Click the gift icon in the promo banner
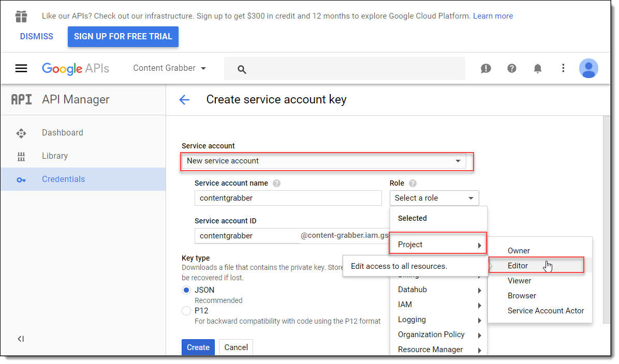619x364 pixels. click(21, 16)
